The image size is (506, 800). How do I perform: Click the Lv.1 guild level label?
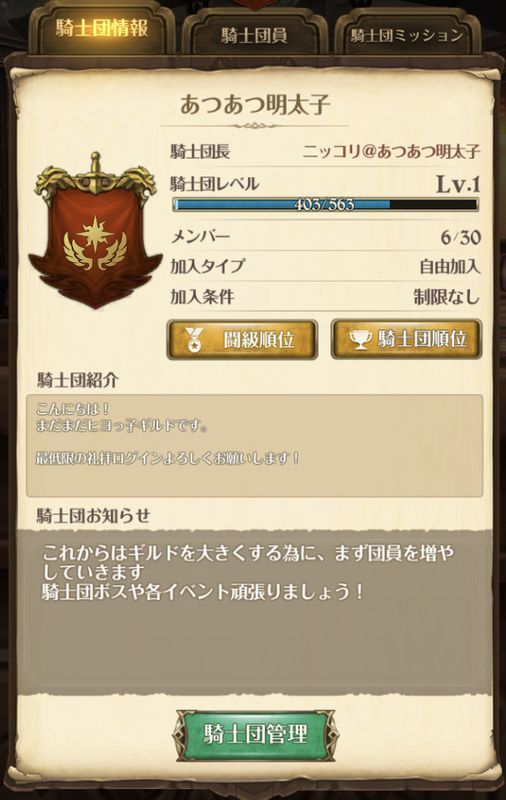coord(458,184)
